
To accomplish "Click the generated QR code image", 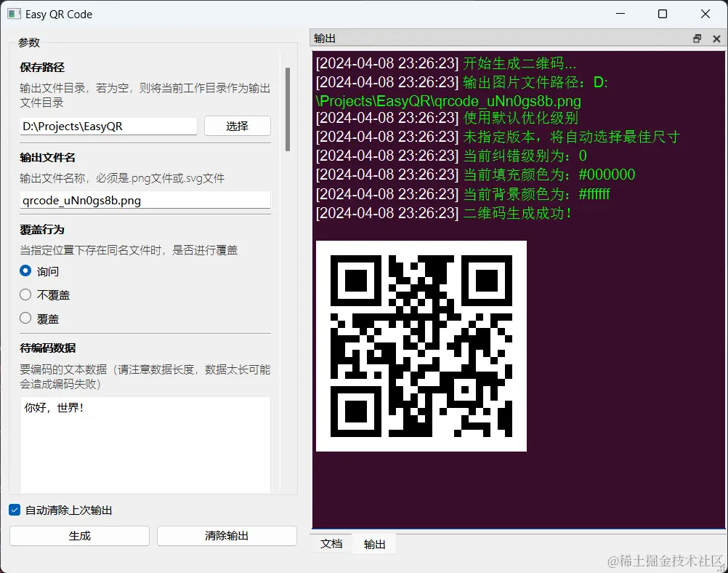I will pos(421,345).
